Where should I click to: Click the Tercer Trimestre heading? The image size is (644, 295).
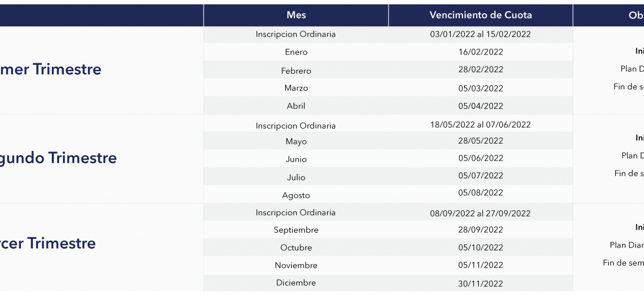point(48,243)
